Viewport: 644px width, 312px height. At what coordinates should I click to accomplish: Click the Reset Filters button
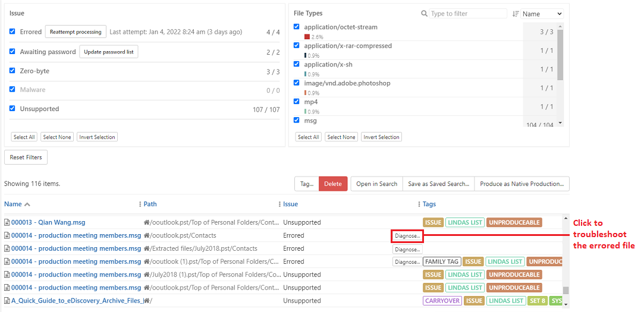pyautogui.click(x=26, y=157)
